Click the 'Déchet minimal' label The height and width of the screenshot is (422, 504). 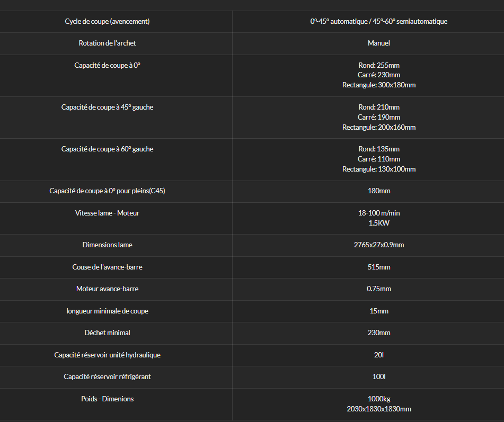(107, 333)
